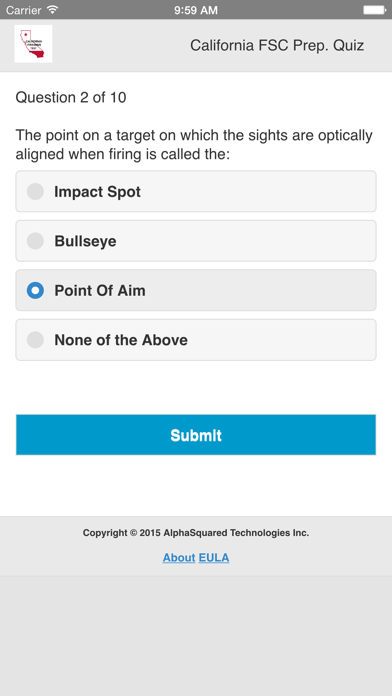
Task: Tap the None of the Above label
Action: (x=121, y=340)
